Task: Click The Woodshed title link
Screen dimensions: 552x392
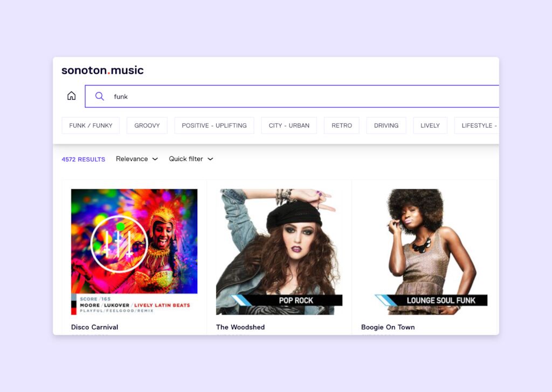Action: point(240,327)
